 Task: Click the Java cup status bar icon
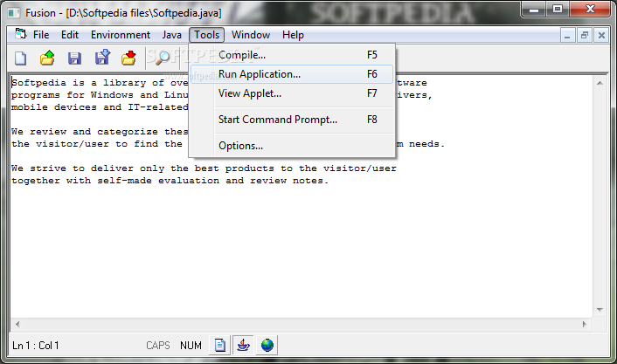click(243, 345)
